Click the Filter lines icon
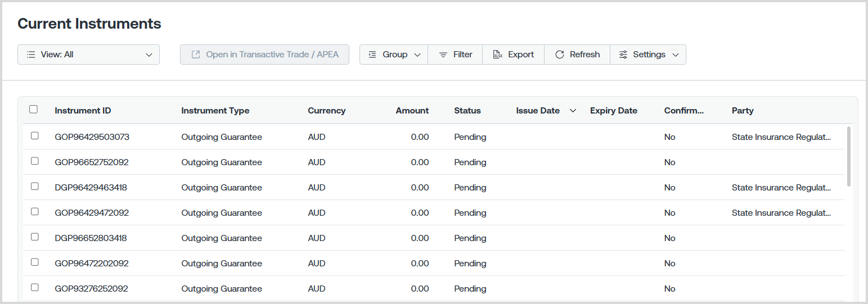This screenshot has height=304, width=868. point(443,55)
